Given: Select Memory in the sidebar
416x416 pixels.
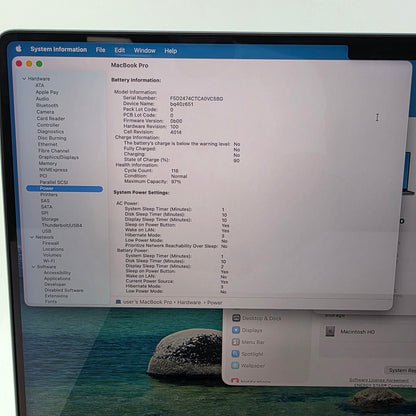Looking at the screenshot, I should point(48,163).
